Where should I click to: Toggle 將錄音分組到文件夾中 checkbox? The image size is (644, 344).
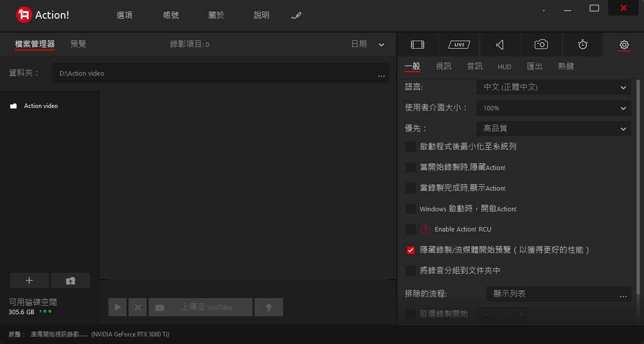tap(411, 271)
